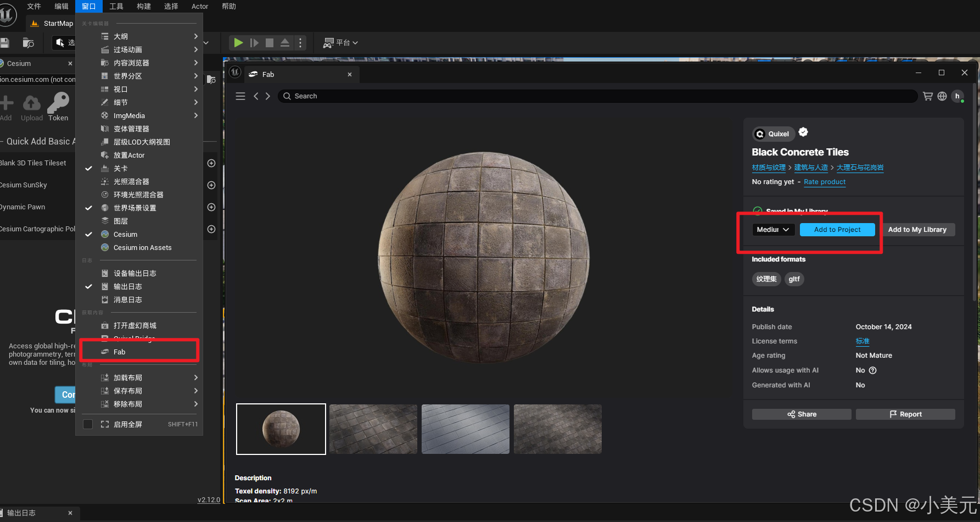
Task: Open the 文件 menu
Action: pyautogui.click(x=34, y=6)
